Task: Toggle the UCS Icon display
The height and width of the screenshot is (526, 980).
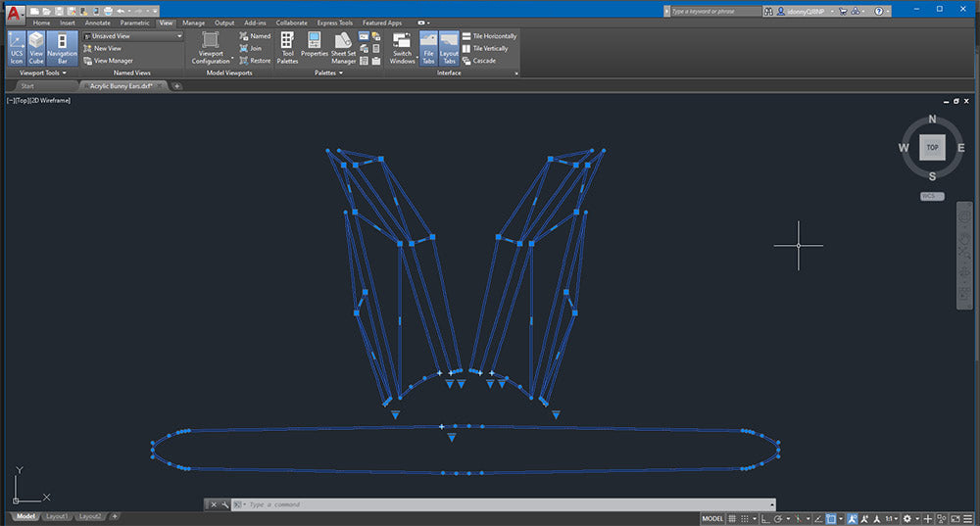Action: pos(17,47)
